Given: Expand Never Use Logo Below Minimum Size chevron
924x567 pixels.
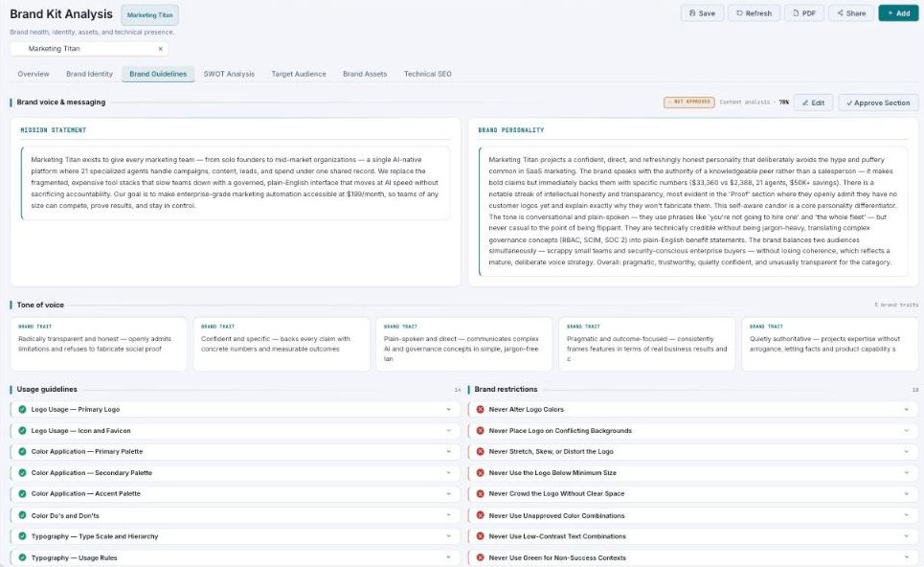Looking at the screenshot, I should [x=907, y=473].
